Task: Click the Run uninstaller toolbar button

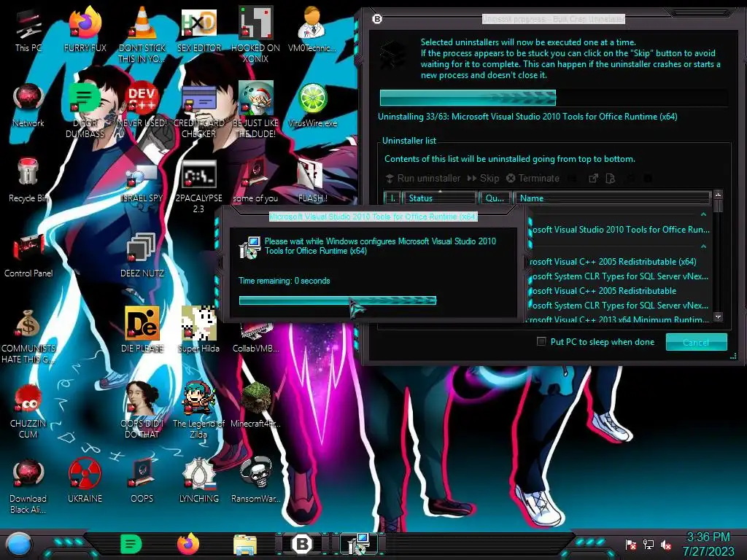Action: coord(422,178)
